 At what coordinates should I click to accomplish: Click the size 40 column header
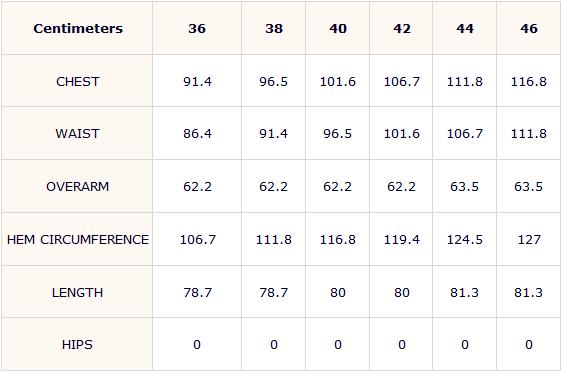(338, 28)
